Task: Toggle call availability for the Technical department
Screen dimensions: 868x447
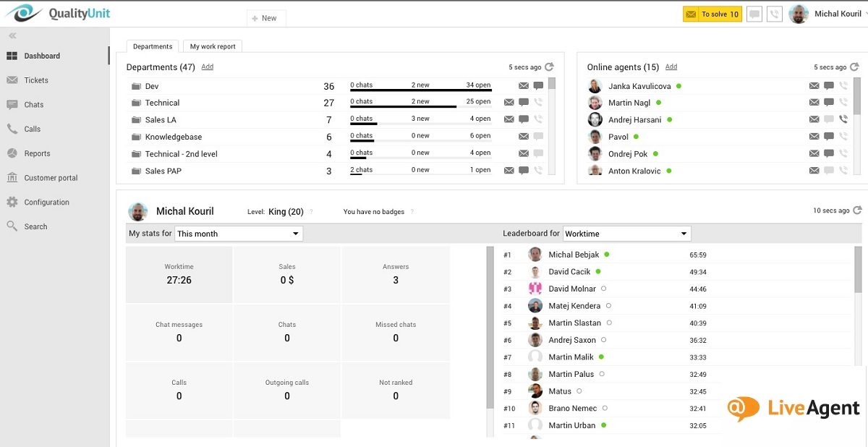Action: pos(537,102)
